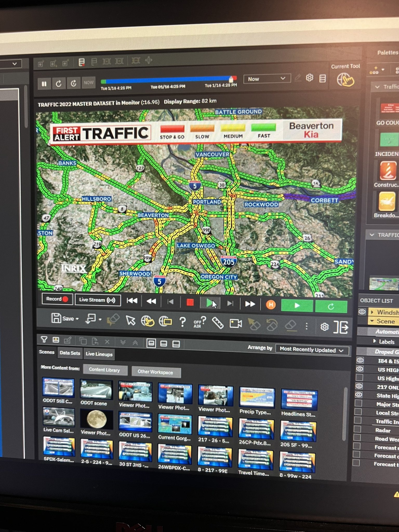Click the orange H hold button
The image size is (399, 532).
(271, 304)
